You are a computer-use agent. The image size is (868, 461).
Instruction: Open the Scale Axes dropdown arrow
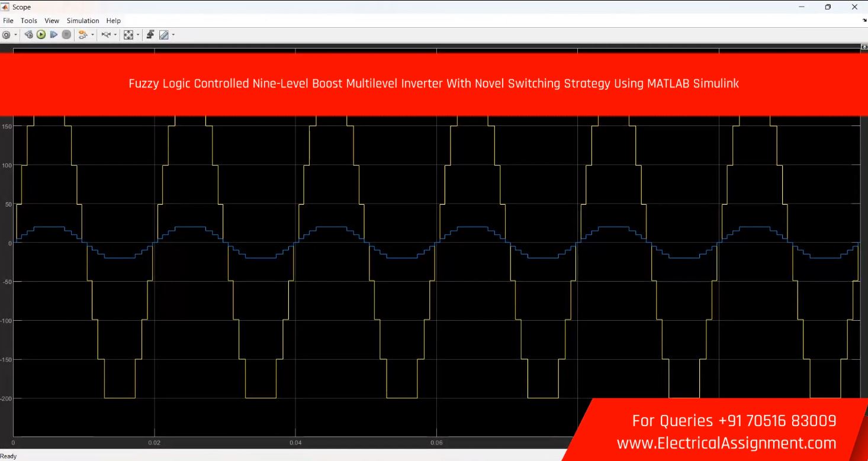click(x=138, y=35)
